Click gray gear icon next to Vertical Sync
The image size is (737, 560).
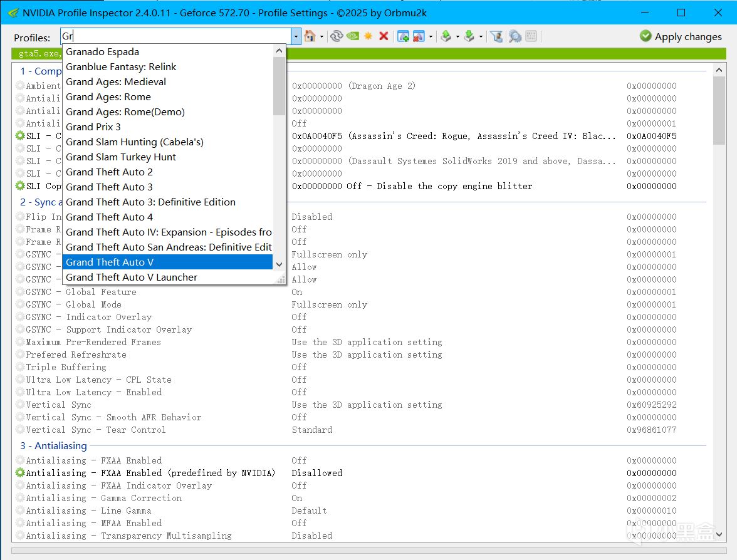(20, 405)
